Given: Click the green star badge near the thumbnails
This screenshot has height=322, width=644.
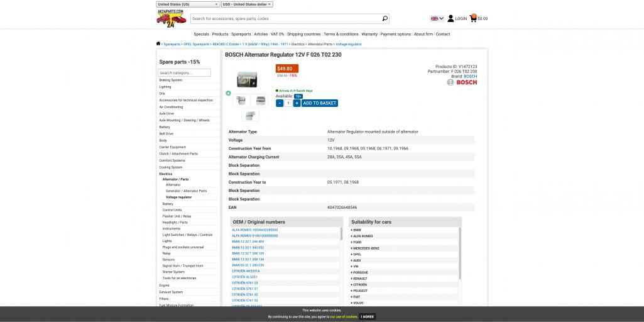Looking at the screenshot, I should [x=228, y=93].
